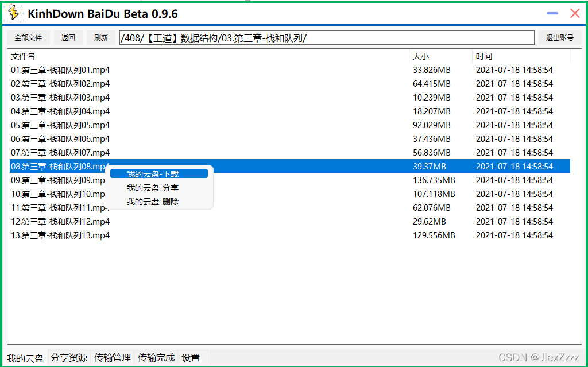Log out using 退出账号
Image resolution: width=588 pixels, height=367 pixels.
coord(560,37)
